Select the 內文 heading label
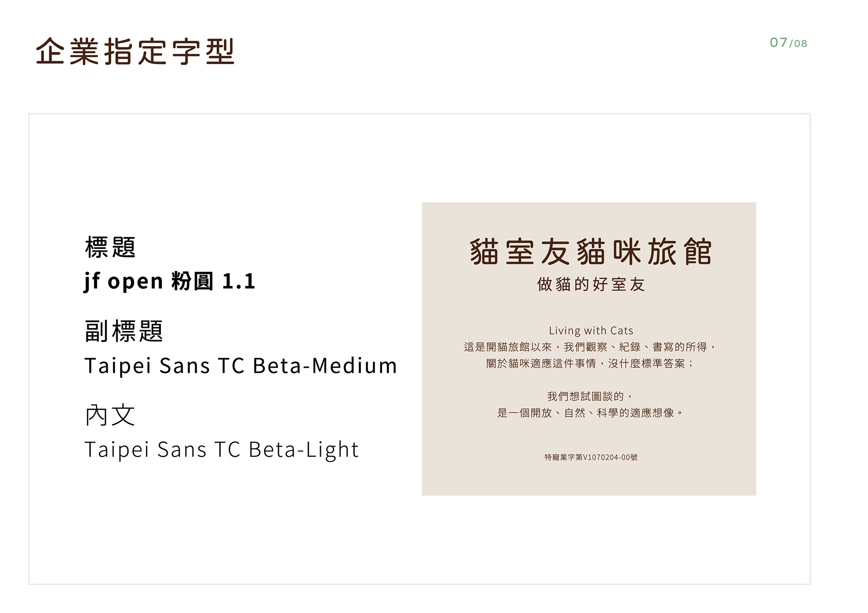Screen dimensions: 868x613 (110, 415)
